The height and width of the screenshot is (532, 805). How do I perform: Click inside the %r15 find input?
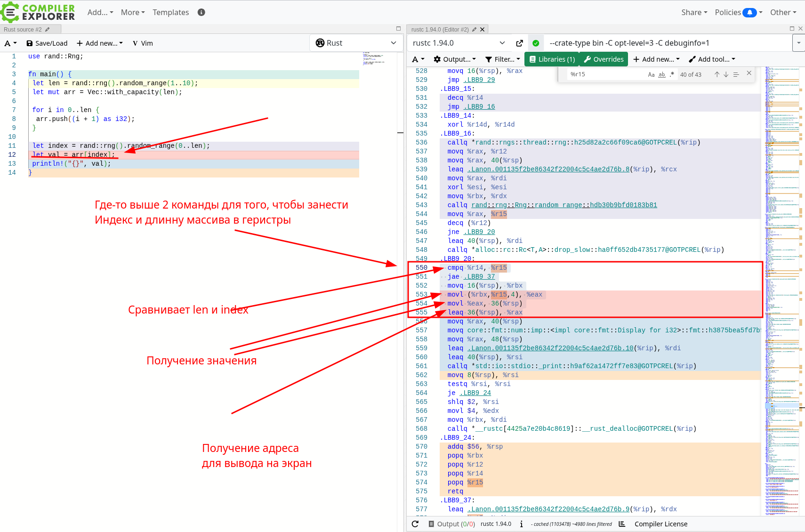[607, 74]
